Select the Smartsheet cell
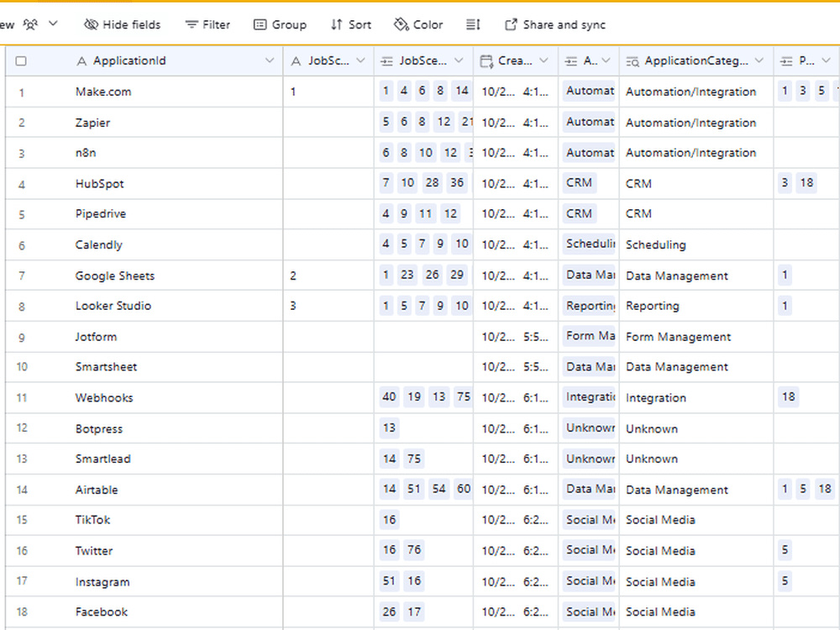The height and width of the screenshot is (630, 840). point(176,367)
